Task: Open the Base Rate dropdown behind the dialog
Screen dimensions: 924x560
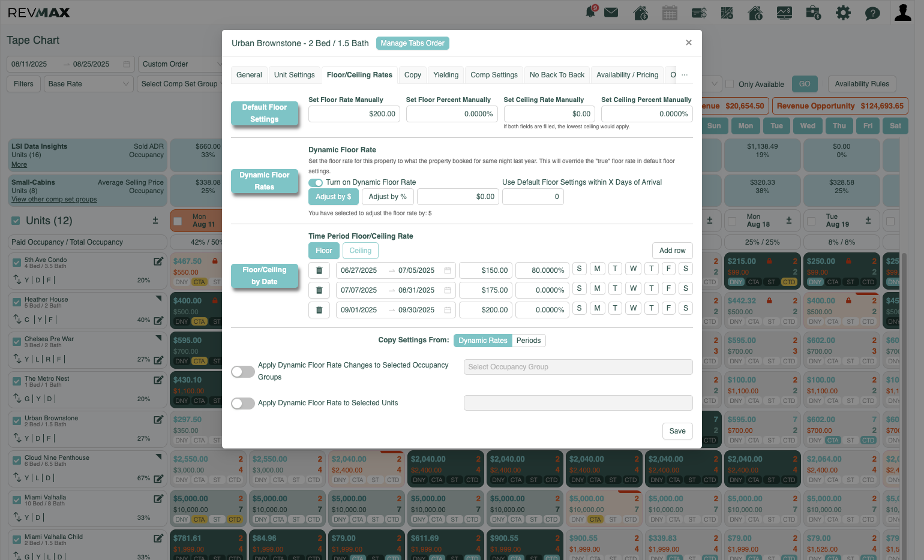Action: 89,84
